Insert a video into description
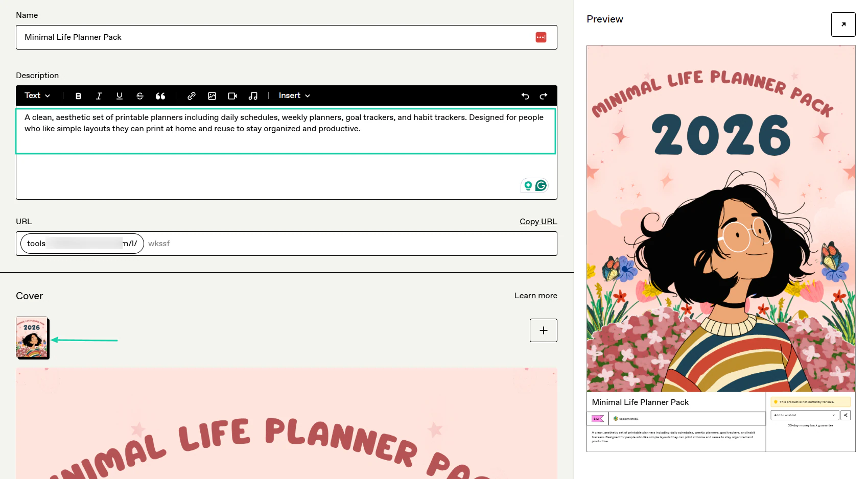The width and height of the screenshot is (868, 479). pos(232,96)
